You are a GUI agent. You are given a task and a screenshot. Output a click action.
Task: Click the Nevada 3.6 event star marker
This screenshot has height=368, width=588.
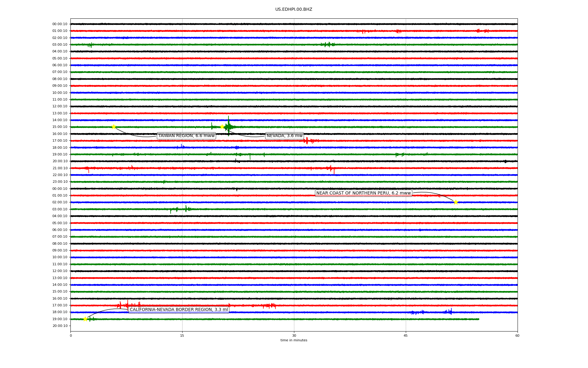point(222,127)
